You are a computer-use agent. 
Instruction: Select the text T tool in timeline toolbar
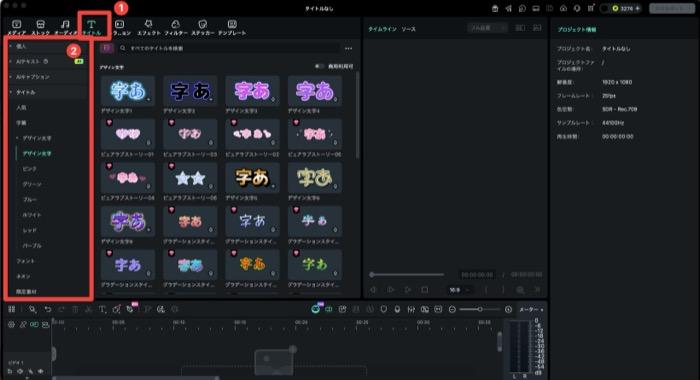pyautogui.click(x=102, y=309)
